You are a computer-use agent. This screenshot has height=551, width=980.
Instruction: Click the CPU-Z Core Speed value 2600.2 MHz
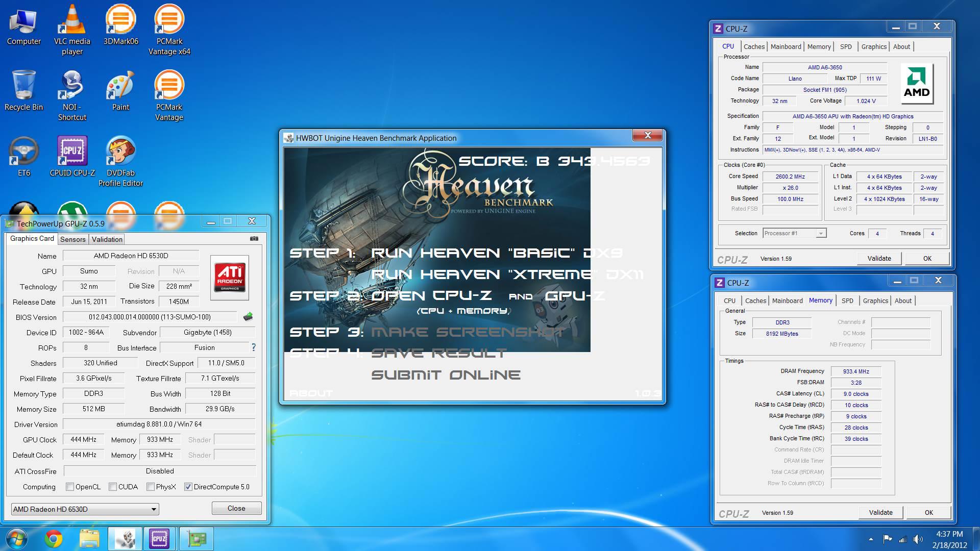pos(790,177)
